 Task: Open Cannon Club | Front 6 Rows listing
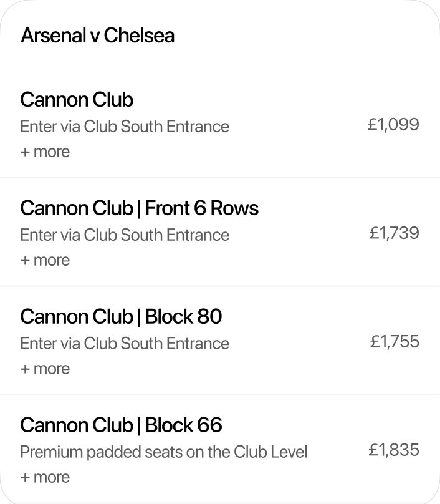[139, 208]
